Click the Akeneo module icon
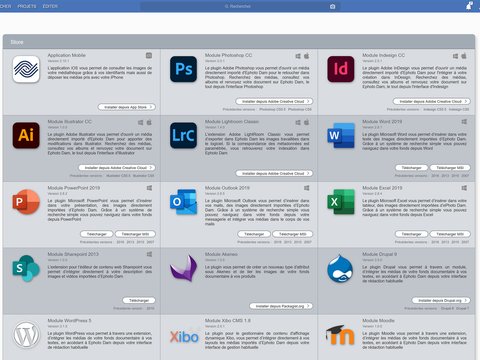The image size is (480, 360). click(x=183, y=268)
